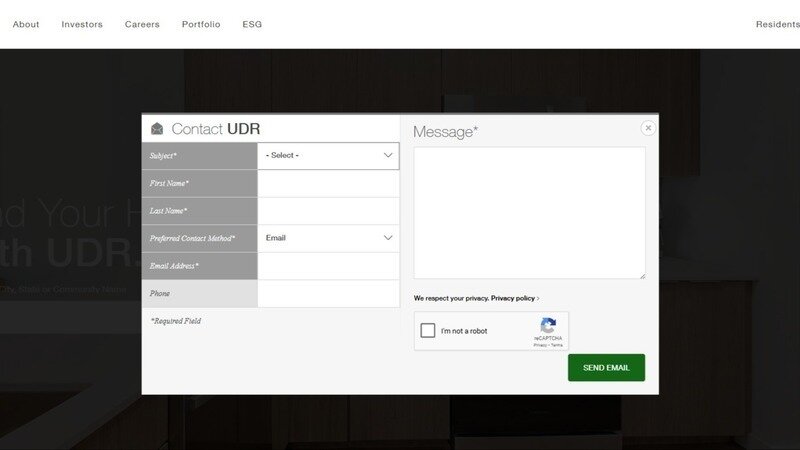Click into the First Name field
The width and height of the screenshot is (800, 450).
328,184
